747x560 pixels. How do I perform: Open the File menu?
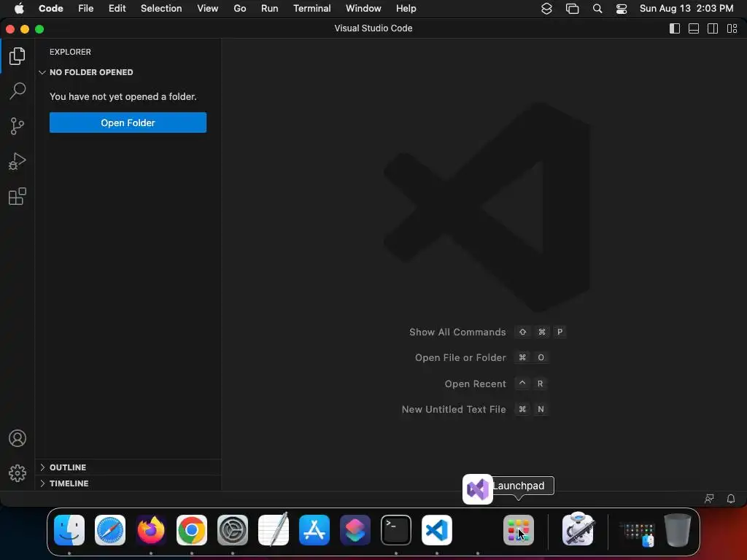(x=86, y=9)
